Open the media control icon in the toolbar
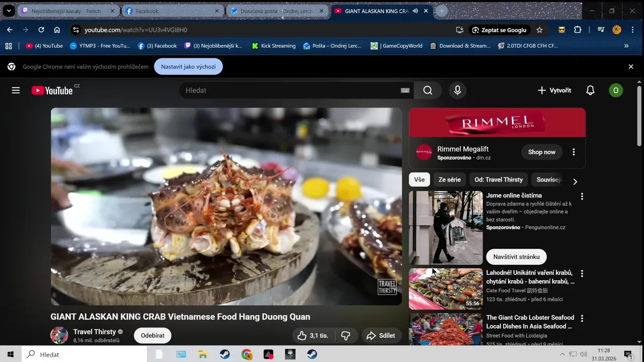 click(x=601, y=30)
